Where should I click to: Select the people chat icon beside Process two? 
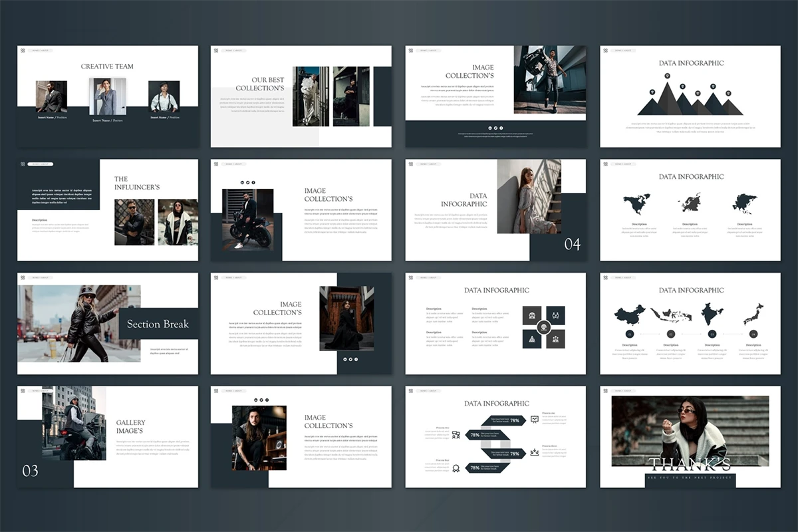(456, 435)
